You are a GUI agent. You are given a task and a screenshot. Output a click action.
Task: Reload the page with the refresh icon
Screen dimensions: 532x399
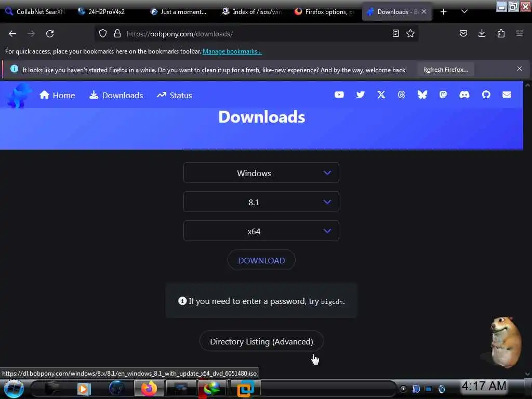[x=50, y=34]
